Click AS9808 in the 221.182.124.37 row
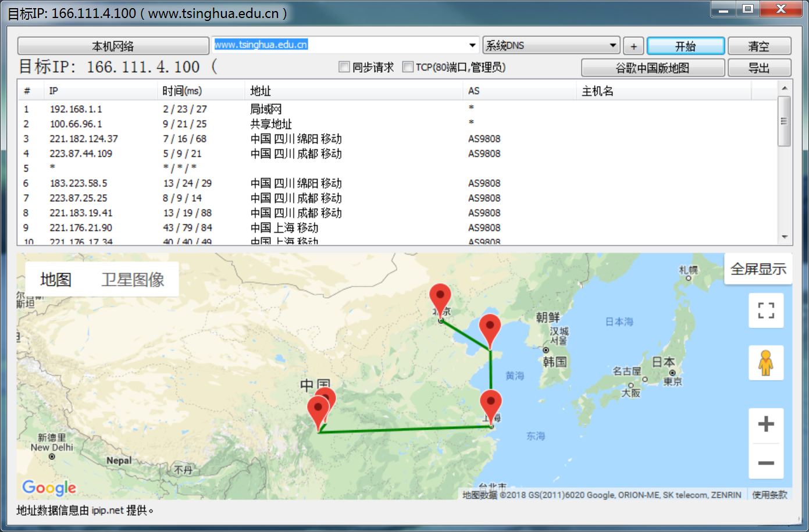Viewport: 809px width, 532px height. [x=484, y=138]
